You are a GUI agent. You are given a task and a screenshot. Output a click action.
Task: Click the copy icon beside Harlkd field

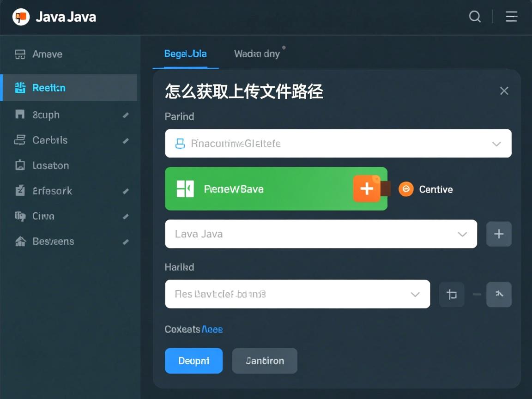(x=451, y=294)
